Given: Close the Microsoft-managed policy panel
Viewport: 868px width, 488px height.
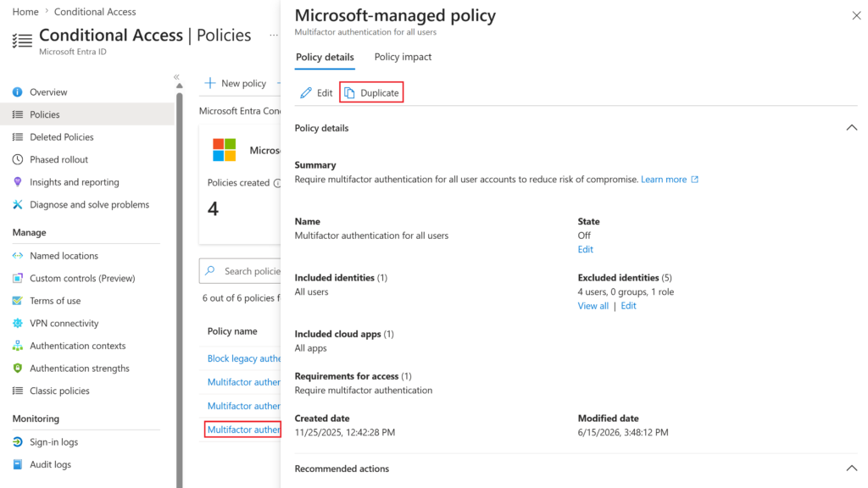Looking at the screenshot, I should tap(856, 15).
